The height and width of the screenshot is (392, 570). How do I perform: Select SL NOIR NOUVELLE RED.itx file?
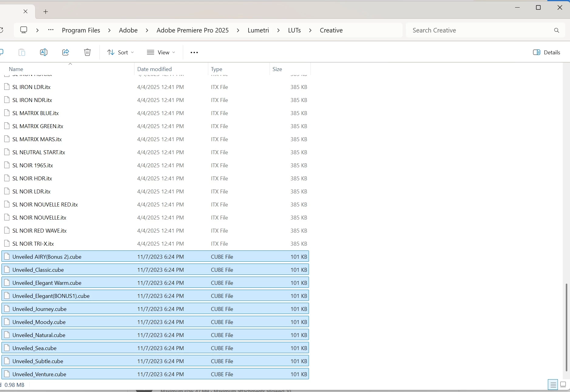155,204
